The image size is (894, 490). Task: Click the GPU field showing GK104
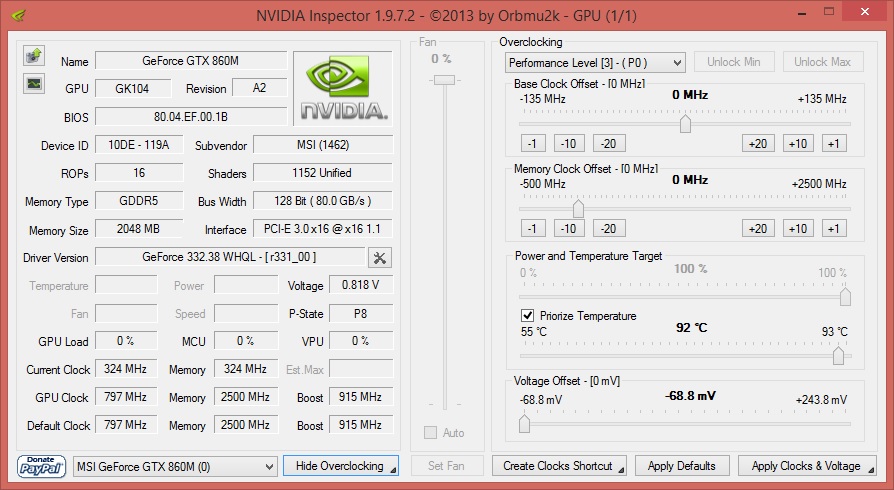click(x=133, y=88)
